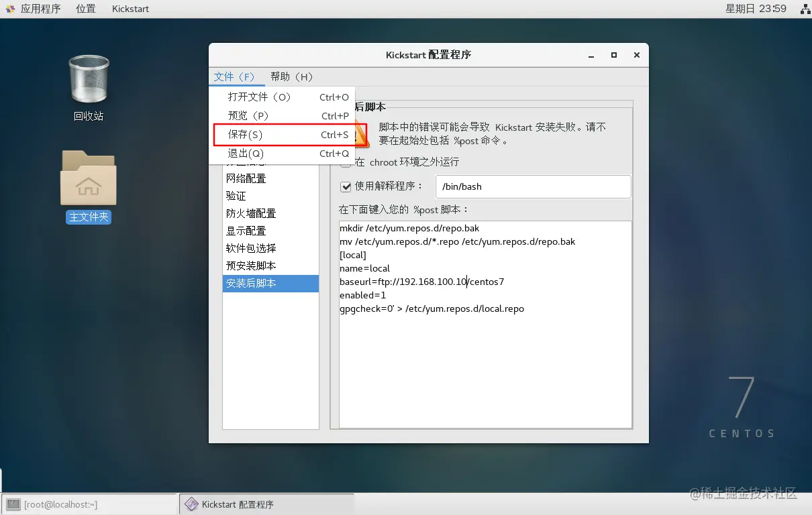812x515 pixels.
Task: Select 安装后脚本 in sidebar list
Action: click(x=270, y=283)
